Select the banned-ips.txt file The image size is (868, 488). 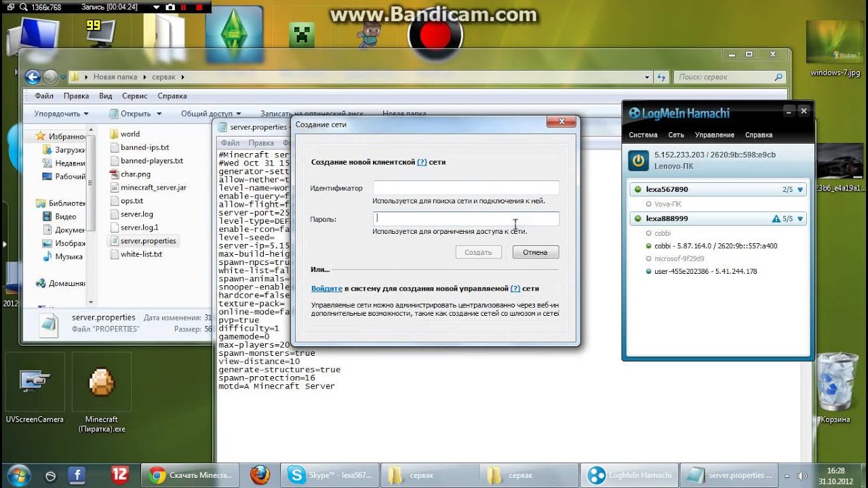pos(140,148)
